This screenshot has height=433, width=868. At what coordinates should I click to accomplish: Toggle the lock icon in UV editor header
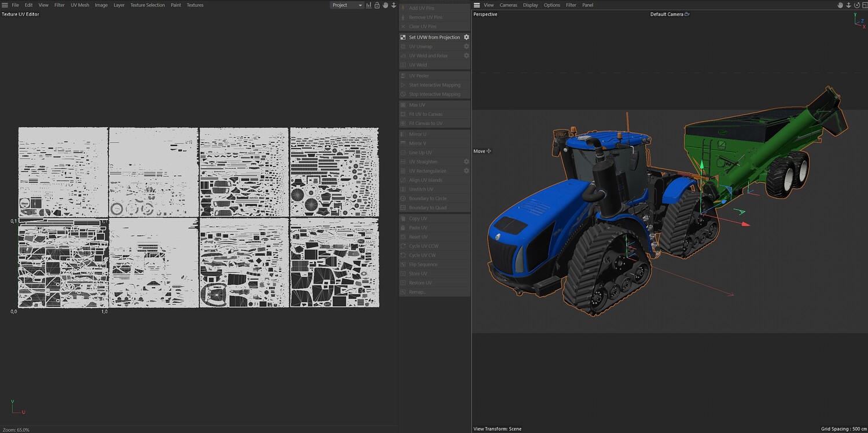pos(377,5)
